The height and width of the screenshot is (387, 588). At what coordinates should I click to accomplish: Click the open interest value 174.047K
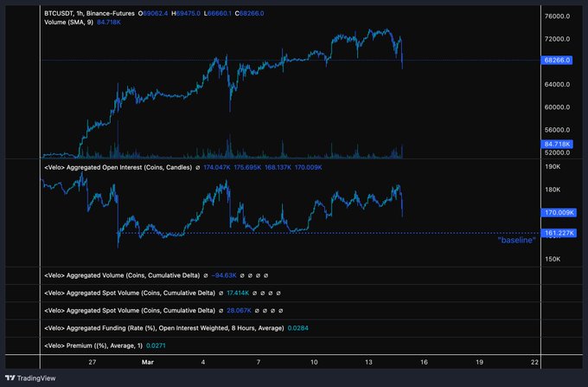217,167
